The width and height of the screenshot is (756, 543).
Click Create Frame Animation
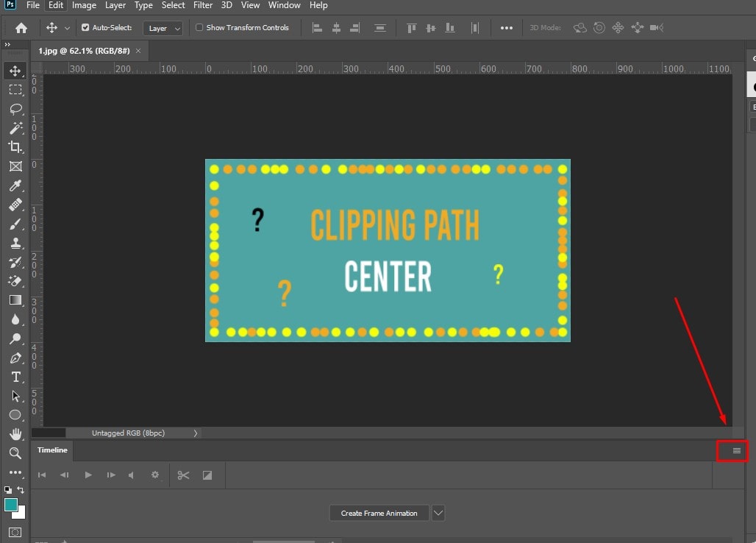tap(379, 513)
